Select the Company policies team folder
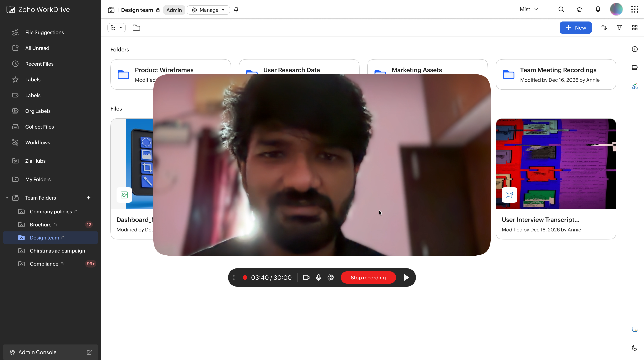 (x=50, y=211)
